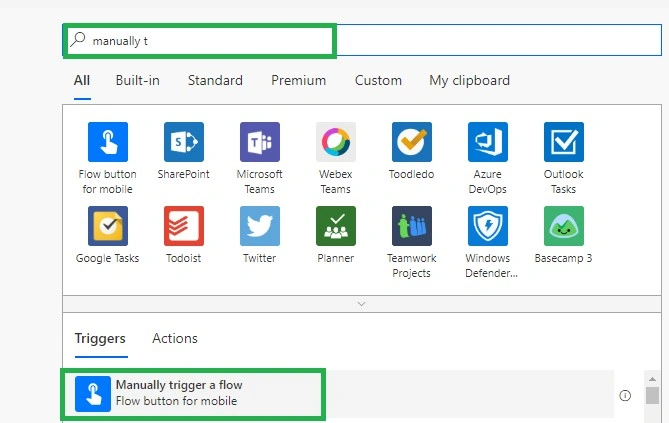Screen dimensions: 669x423
Task: Open the Standard connectors tab
Action: coord(215,80)
